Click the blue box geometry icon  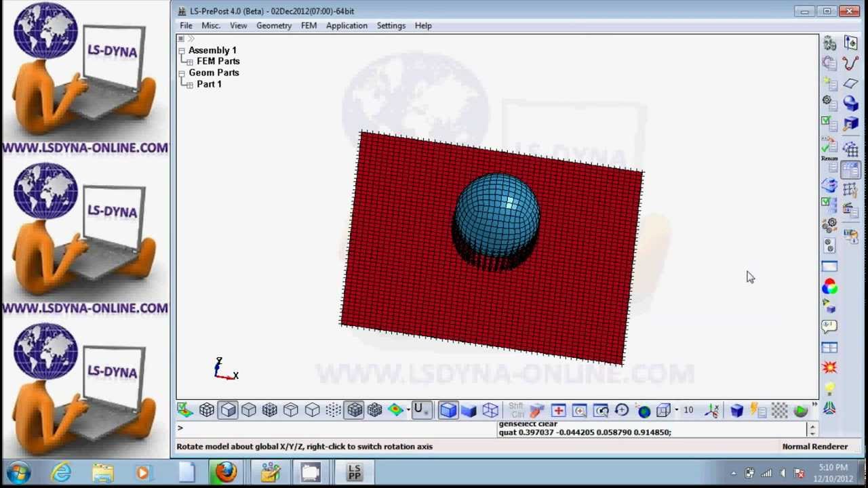850,124
